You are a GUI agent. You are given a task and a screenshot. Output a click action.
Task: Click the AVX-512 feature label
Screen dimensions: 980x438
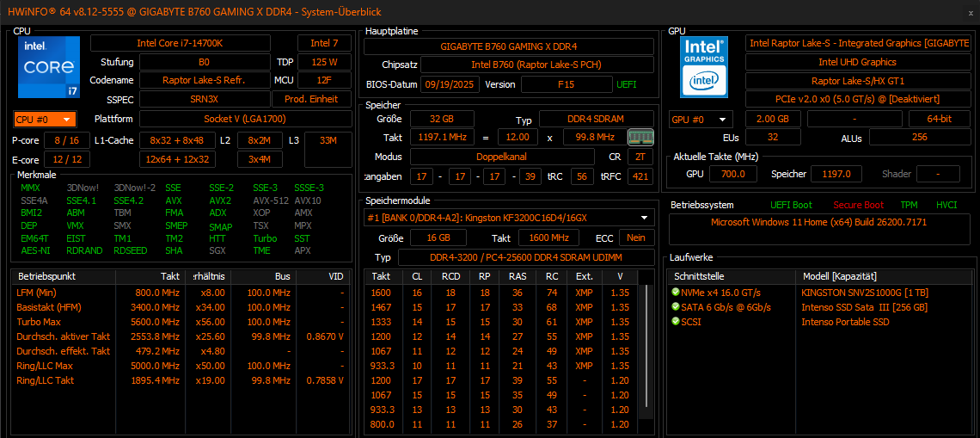(270, 200)
